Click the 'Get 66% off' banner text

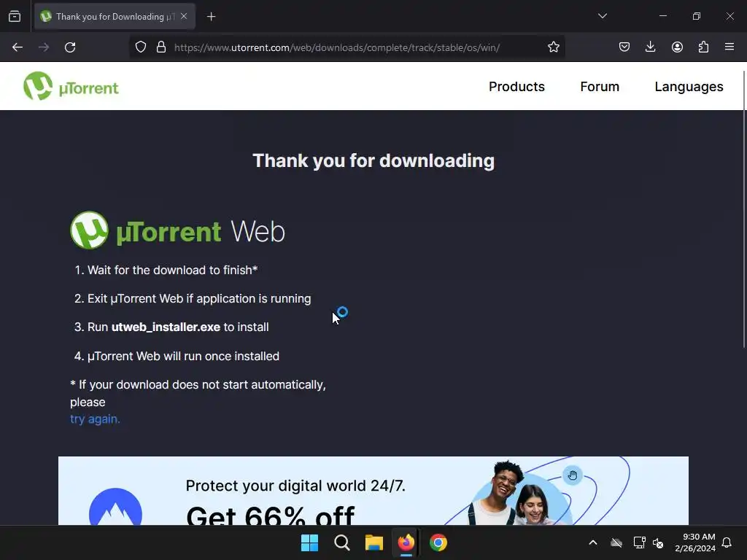tap(270, 516)
